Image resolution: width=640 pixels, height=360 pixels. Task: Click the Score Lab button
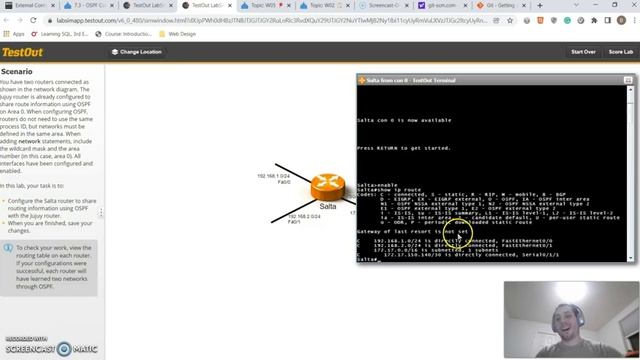(620, 52)
